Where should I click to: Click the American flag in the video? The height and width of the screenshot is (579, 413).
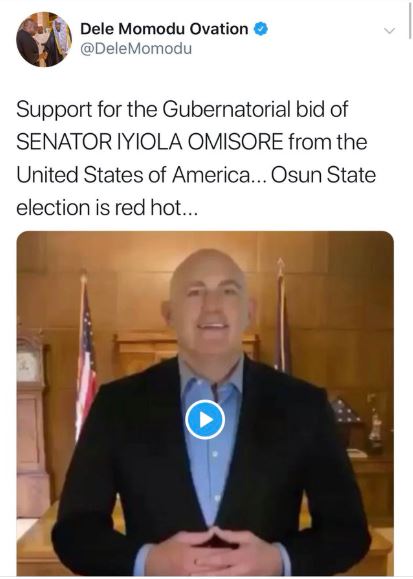click(86, 354)
